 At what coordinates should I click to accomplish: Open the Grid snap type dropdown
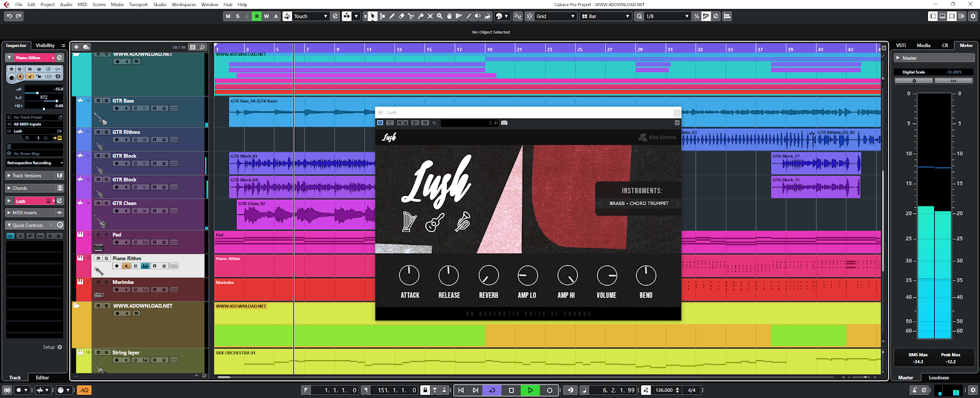pyautogui.click(x=556, y=17)
